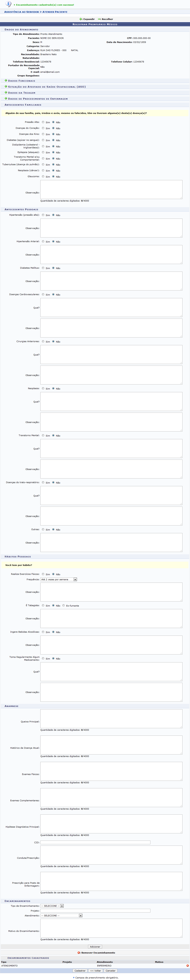Screen dimensions: 190x980
Task: Click the green Expandir plus icon
Action: coord(81,19)
